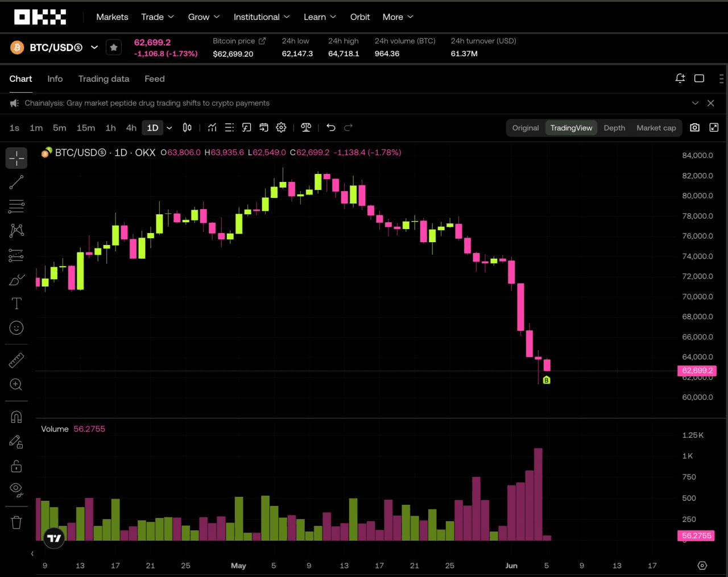Select the XABCD pattern tool
Image resolution: width=728 pixels, height=577 pixels.
16,230
